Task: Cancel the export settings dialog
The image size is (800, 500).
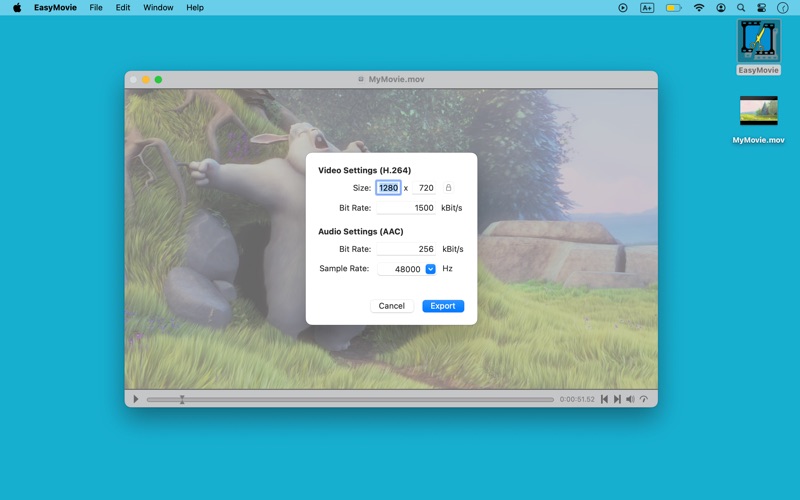Action: (x=391, y=306)
